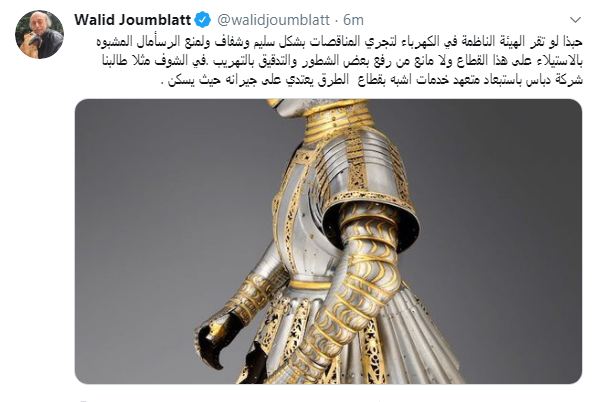Image resolution: width=595 pixels, height=402 pixels.
Task: Click the armor's gold waist belt
Action: (311, 285)
